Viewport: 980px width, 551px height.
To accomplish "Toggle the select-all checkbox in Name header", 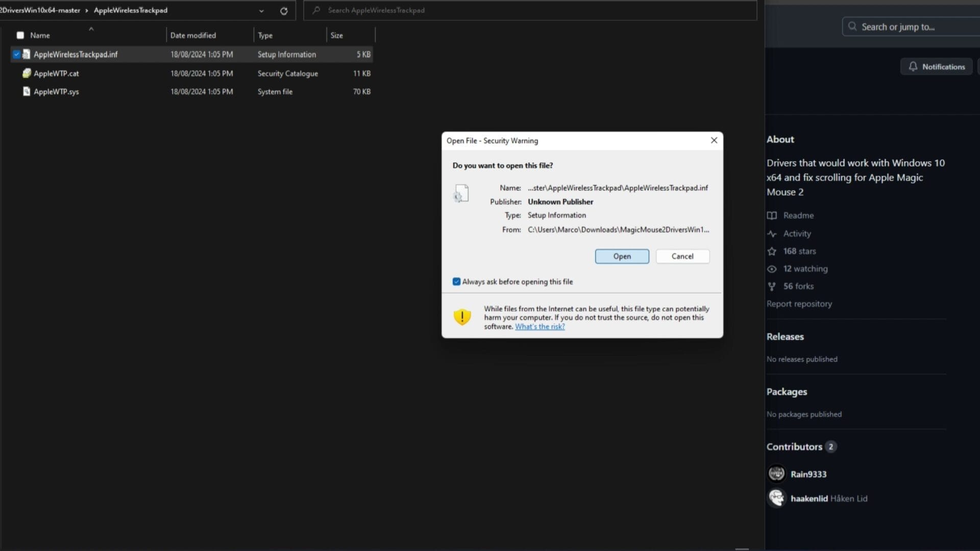I will coord(20,35).
